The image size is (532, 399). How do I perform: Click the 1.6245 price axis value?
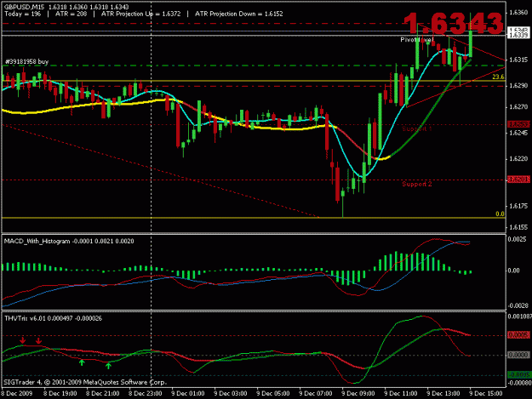(x=518, y=133)
